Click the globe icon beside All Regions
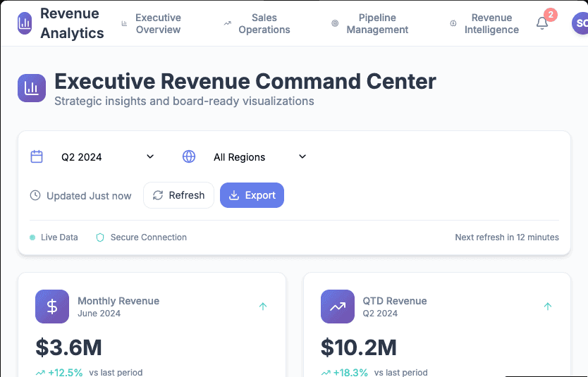 (x=189, y=156)
